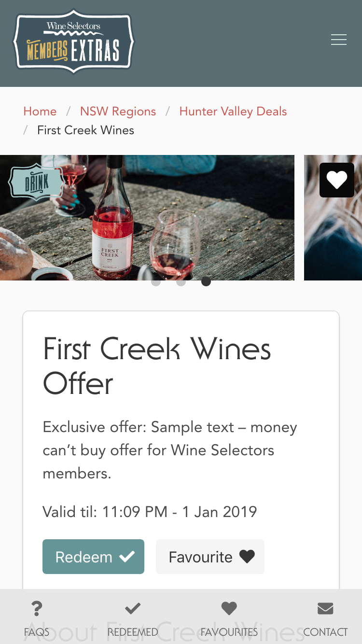Open the hamburger menu
362x644 pixels.
point(338,40)
